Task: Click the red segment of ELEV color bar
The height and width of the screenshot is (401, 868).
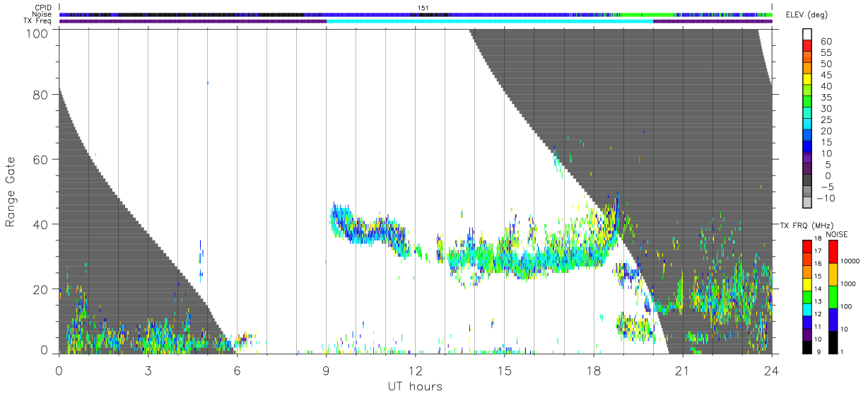Action: click(x=807, y=46)
